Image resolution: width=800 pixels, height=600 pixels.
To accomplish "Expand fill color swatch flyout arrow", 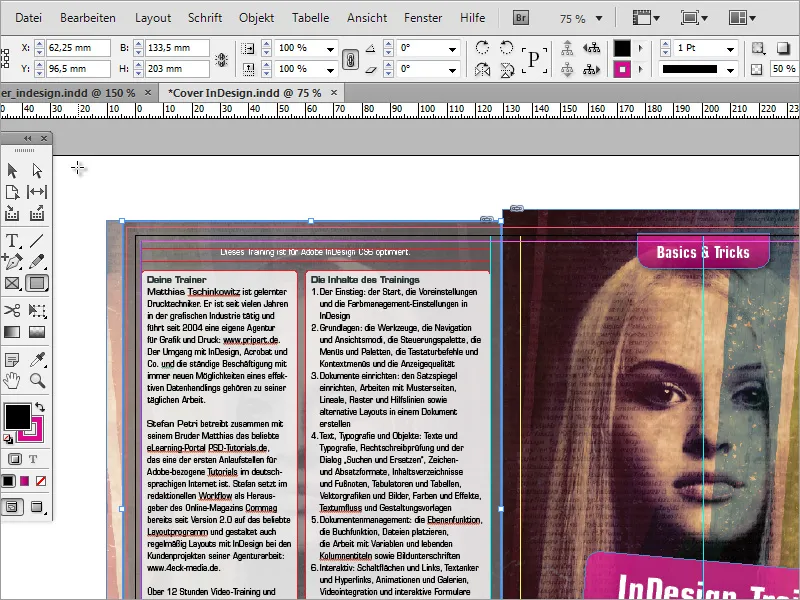I will click(x=641, y=48).
